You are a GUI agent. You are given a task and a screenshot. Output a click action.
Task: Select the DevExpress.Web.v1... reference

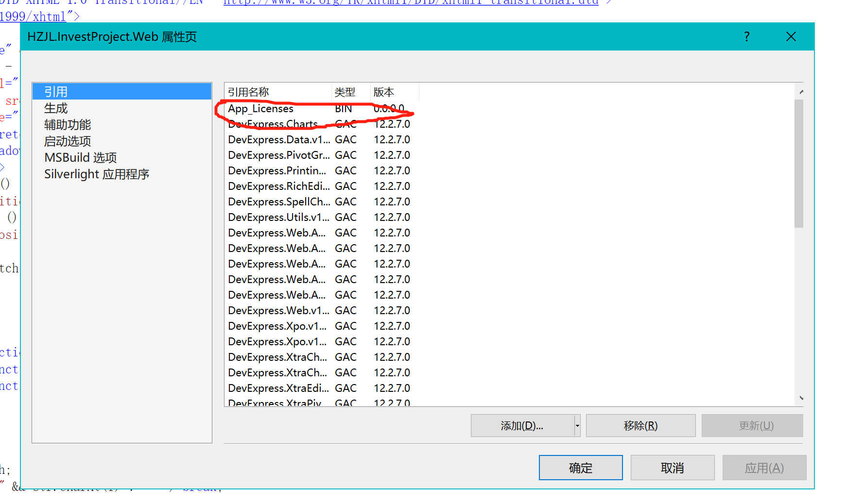point(321,310)
